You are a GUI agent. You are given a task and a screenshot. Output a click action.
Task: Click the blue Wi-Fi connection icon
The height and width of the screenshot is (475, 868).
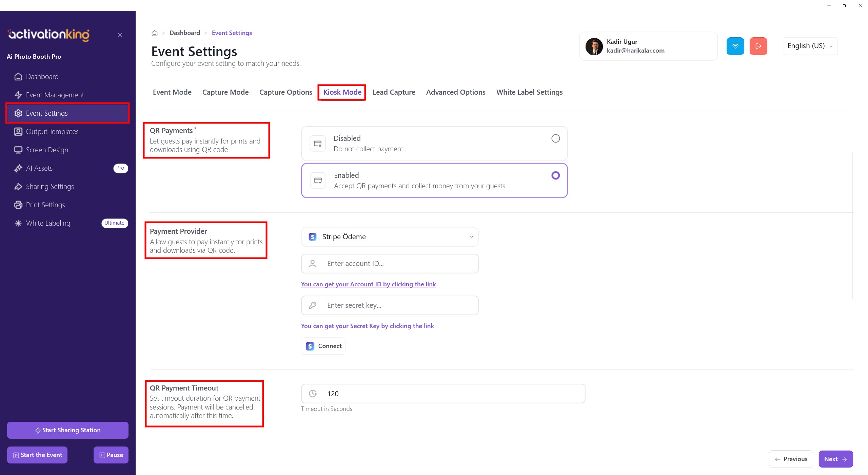735,46
